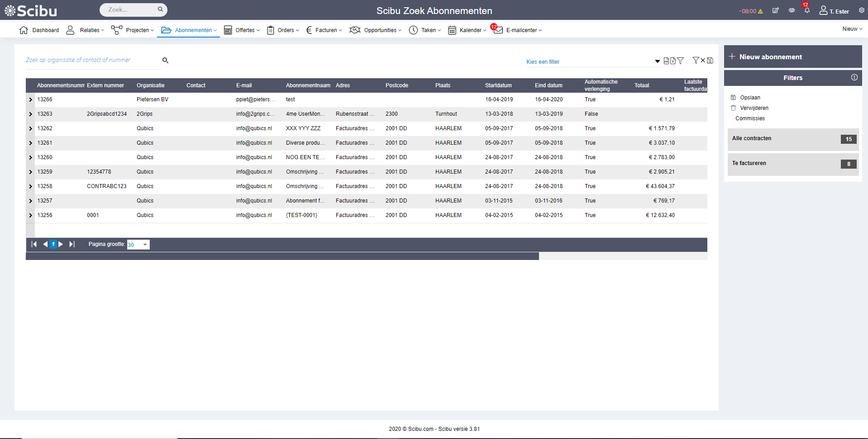Click the 2Gripsabcd1234 extern nummer cell
This screenshot has height=439, width=868.
pos(107,114)
